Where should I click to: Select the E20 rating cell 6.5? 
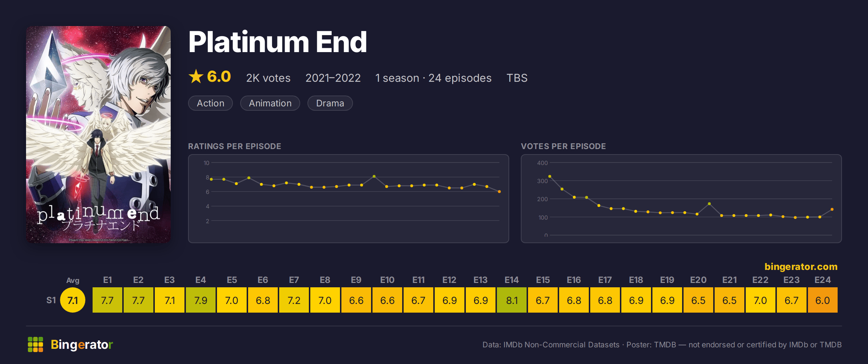pos(698,300)
